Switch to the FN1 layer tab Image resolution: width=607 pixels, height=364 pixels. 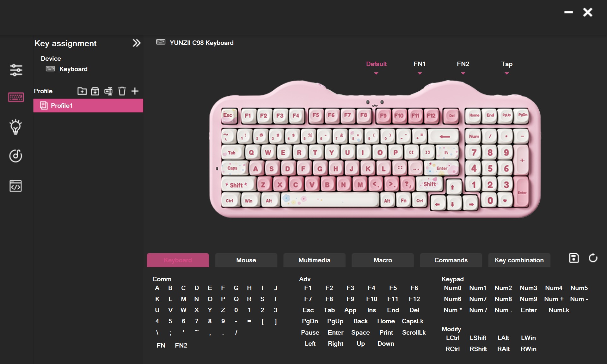click(x=420, y=64)
